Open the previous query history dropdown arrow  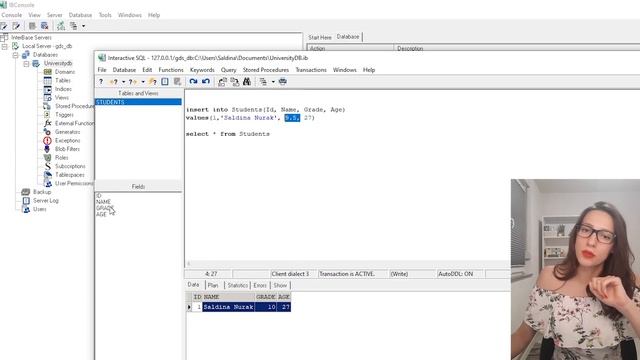[x=123, y=82]
